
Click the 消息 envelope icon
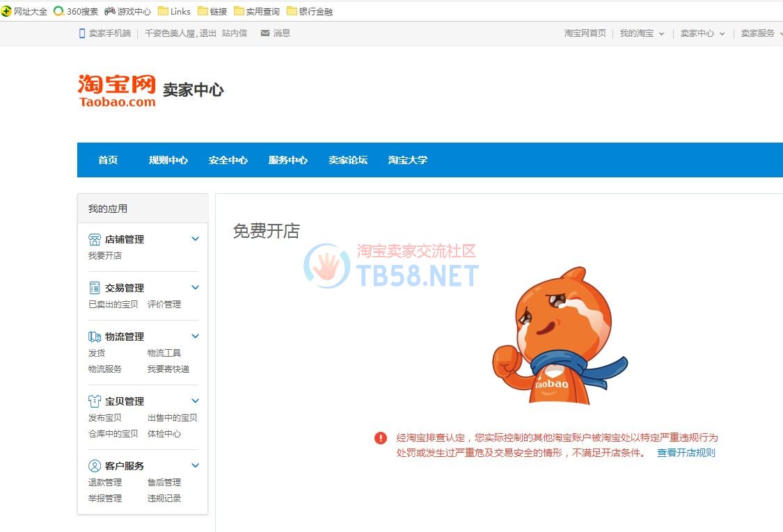click(265, 33)
